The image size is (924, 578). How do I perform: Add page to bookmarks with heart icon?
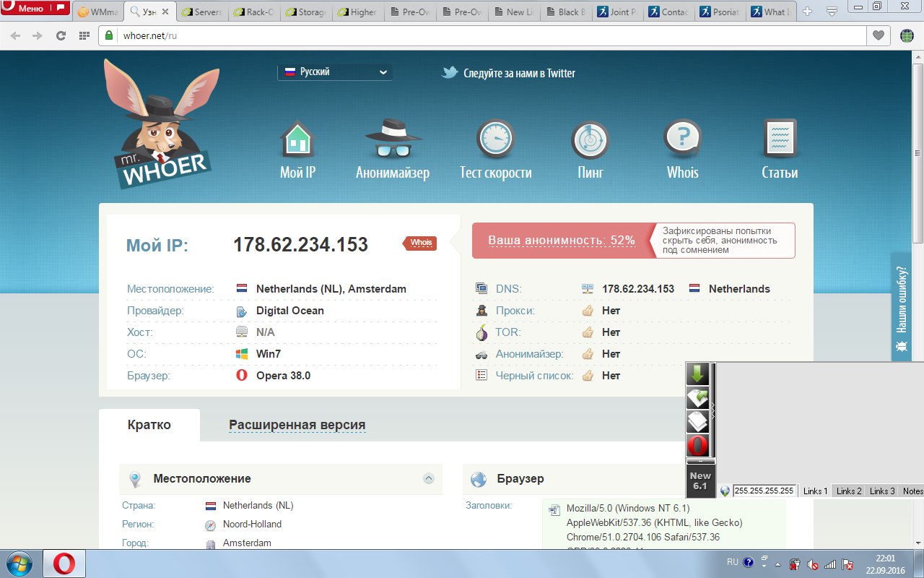[879, 35]
